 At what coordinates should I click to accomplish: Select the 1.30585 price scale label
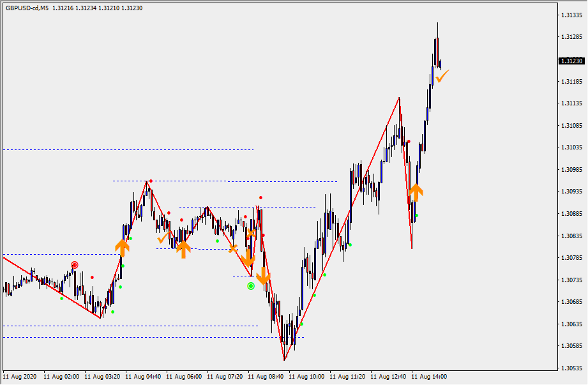point(570,346)
